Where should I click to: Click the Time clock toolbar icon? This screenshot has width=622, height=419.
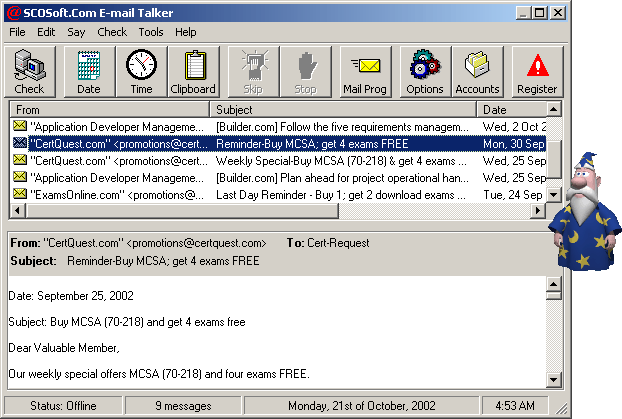[141, 72]
